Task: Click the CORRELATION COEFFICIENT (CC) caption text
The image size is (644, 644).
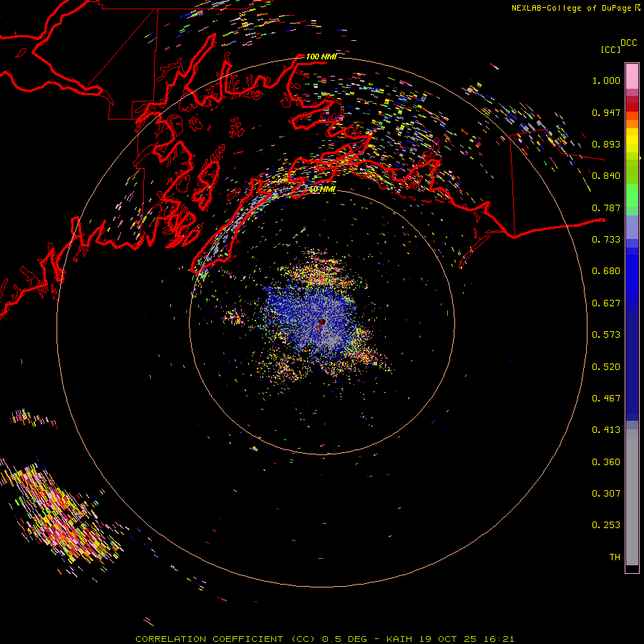Action: click(x=225, y=639)
